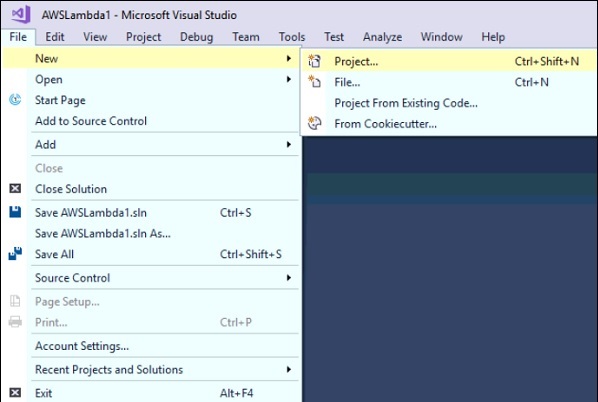Image resolution: width=598 pixels, height=402 pixels.
Task: Open Account Settings
Action: [x=82, y=346]
